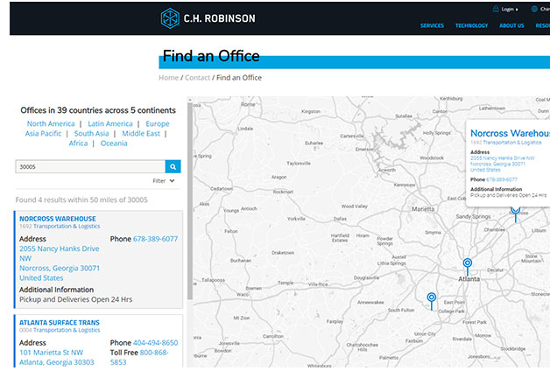This screenshot has width=550, height=392.
Task: Click Transportation & Logistics under Norcross Warehouse
Action: tap(67, 227)
